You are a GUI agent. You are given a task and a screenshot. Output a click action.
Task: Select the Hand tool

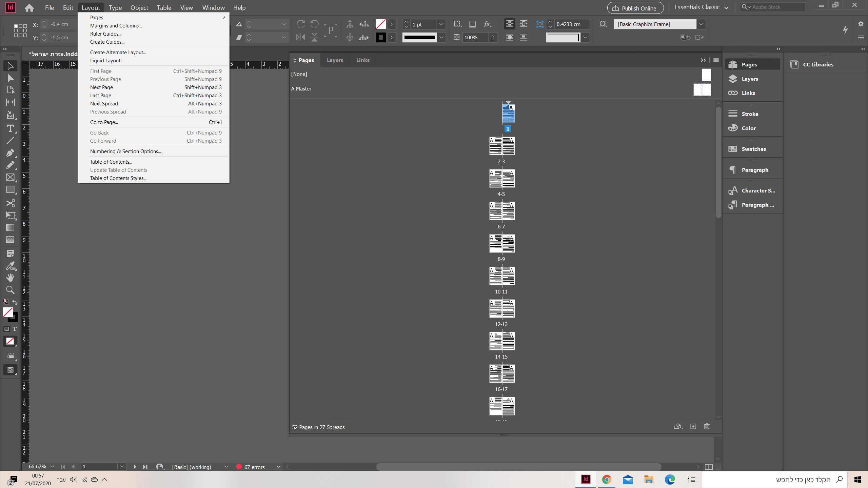tap(10, 278)
